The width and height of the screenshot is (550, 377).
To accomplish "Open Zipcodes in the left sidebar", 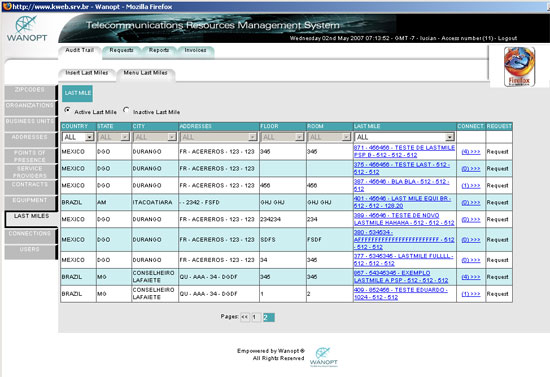I will coord(30,91).
